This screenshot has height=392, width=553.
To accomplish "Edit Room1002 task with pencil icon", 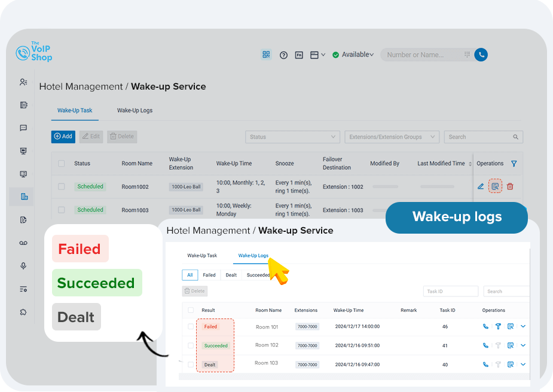I will pos(480,186).
